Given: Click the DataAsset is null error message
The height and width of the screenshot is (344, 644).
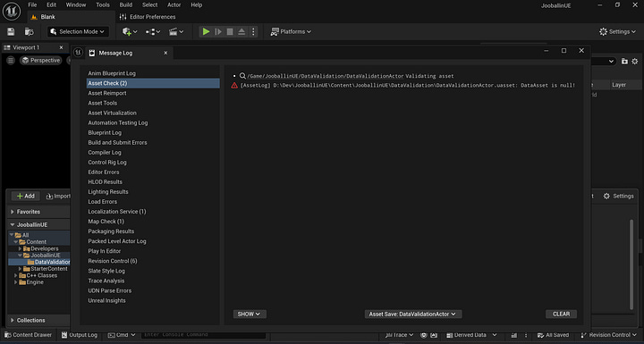Looking at the screenshot, I should [408, 86].
